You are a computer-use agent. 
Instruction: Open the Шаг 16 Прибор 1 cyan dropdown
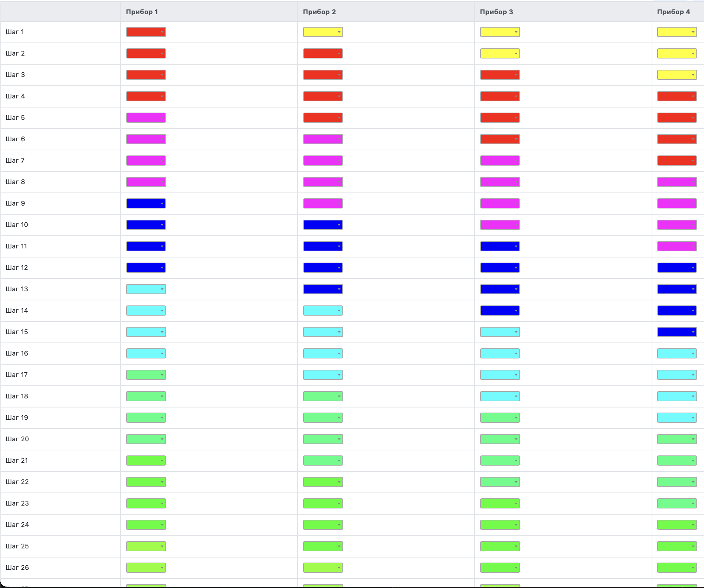(146, 353)
